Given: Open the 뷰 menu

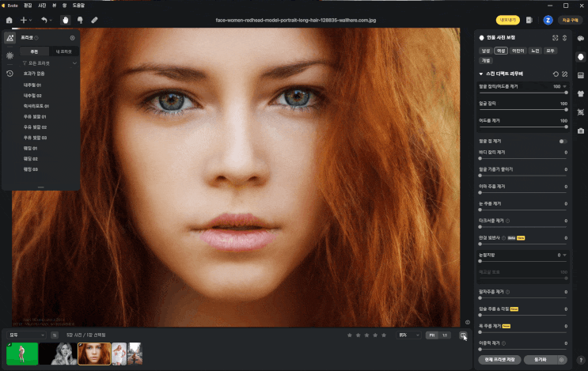Looking at the screenshot, I should click(55, 6).
